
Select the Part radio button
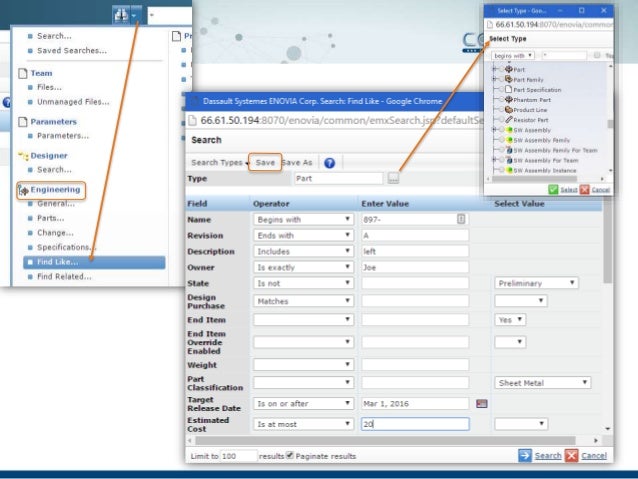[501, 69]
